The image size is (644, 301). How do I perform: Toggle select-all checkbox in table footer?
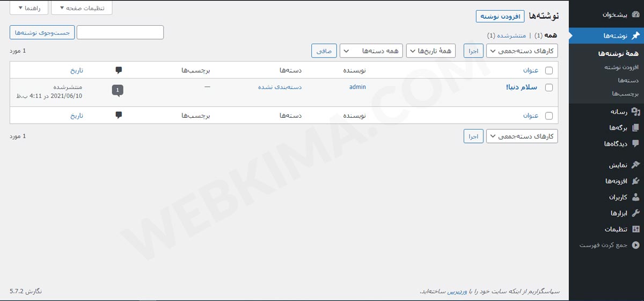pos(548,116)
